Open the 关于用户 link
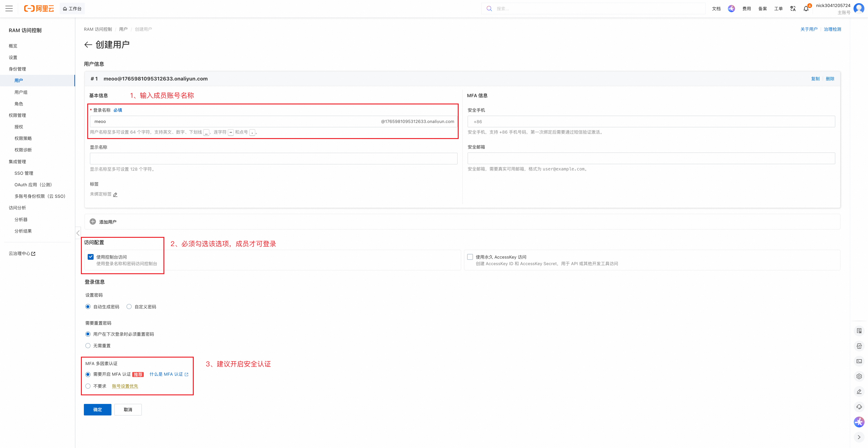Screen dimensions: 868x448 [809, 29]
